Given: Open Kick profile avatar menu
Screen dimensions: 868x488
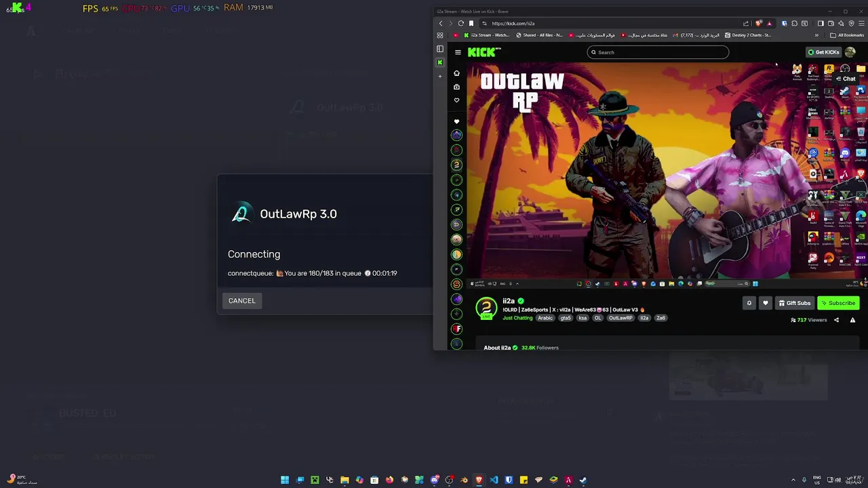Looking at the screenshot, I should [x=850, y=52].
